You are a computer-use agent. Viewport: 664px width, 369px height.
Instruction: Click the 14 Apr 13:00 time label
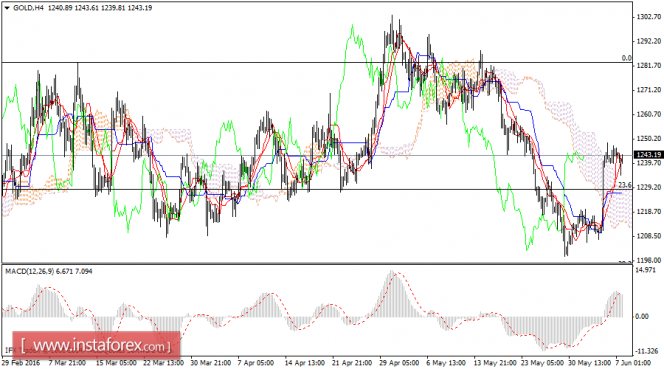click(304, 363)
